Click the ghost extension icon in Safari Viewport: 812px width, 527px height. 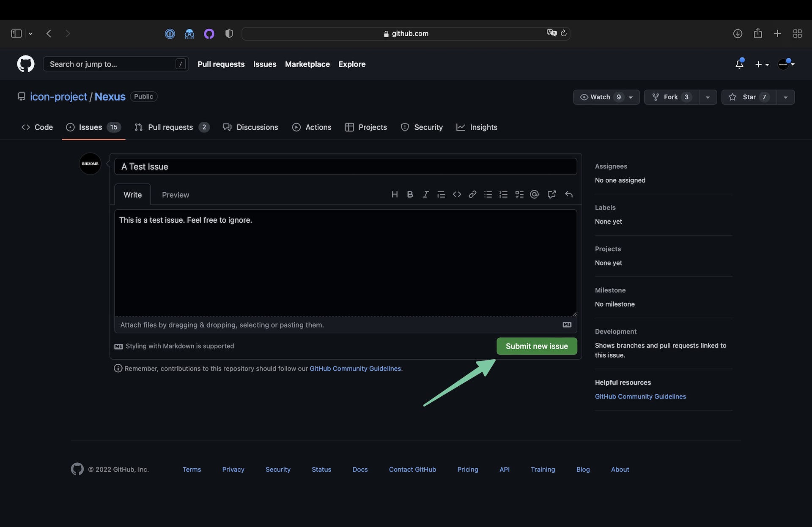coord(189,33)
